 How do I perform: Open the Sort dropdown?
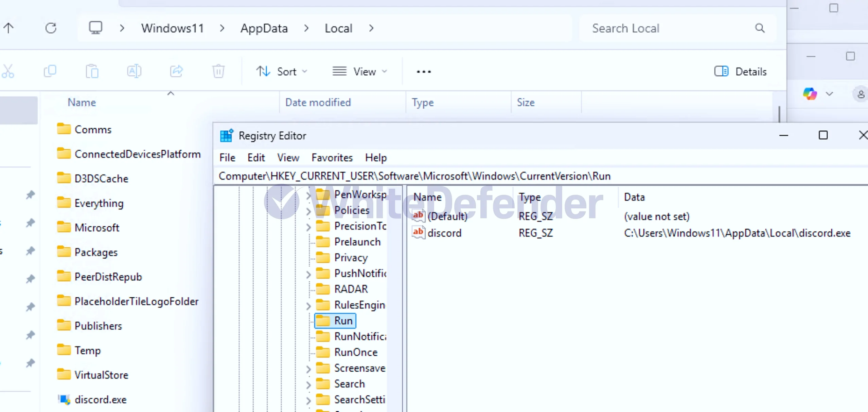pos(282,72)
